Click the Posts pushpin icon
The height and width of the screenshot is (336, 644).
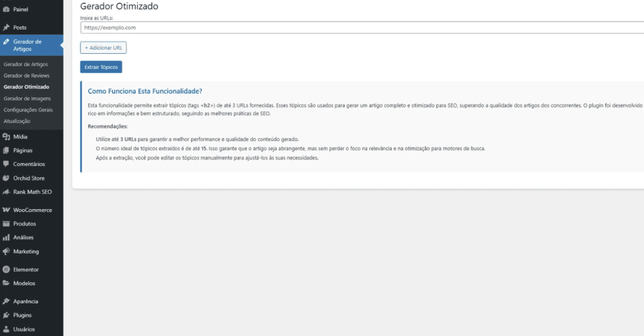[6, 27]
